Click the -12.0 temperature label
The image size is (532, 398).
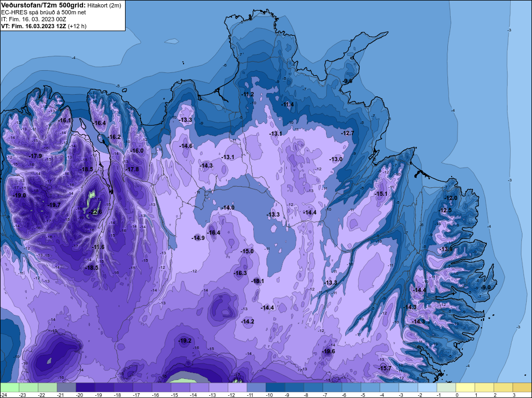click(451, 198)
